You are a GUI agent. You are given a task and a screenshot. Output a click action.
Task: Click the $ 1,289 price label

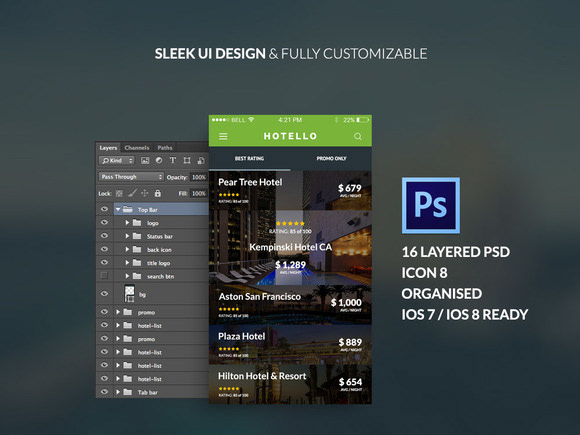[290, 265]
